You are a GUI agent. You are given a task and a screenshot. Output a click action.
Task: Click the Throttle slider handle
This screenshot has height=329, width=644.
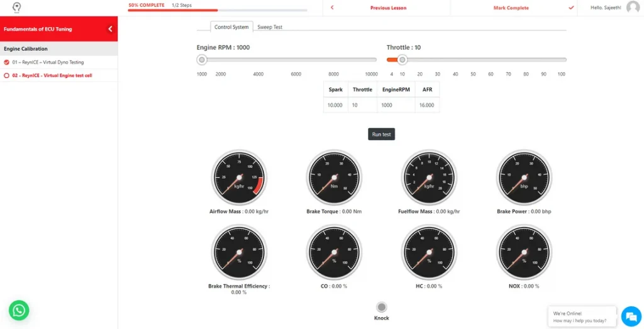point(402,60)
